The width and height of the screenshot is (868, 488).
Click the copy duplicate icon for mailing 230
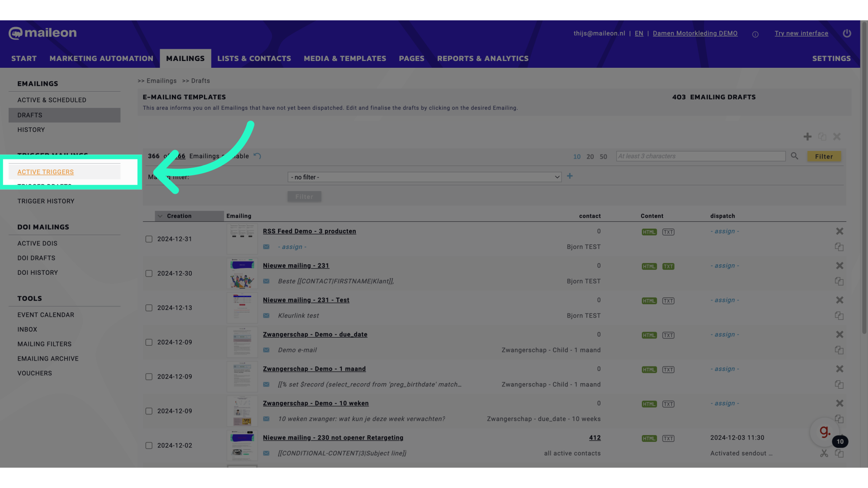click(x=840, y=454)
